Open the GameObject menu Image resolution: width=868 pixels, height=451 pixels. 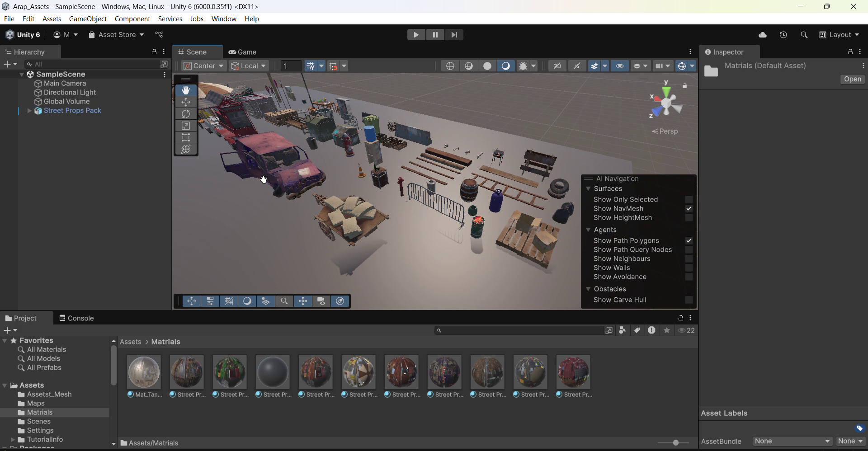click(88, 19)
